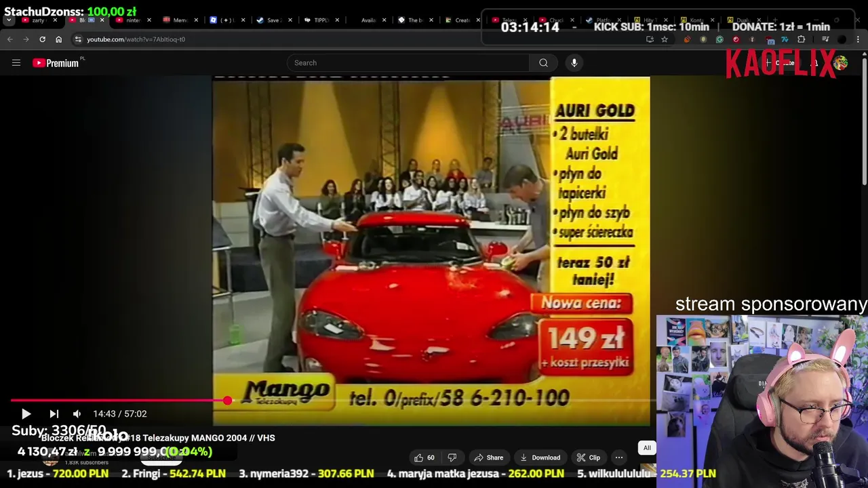Switch to the 'Konta' tab
Viewport: 868px width, 488px height.
tap(697, 20)
